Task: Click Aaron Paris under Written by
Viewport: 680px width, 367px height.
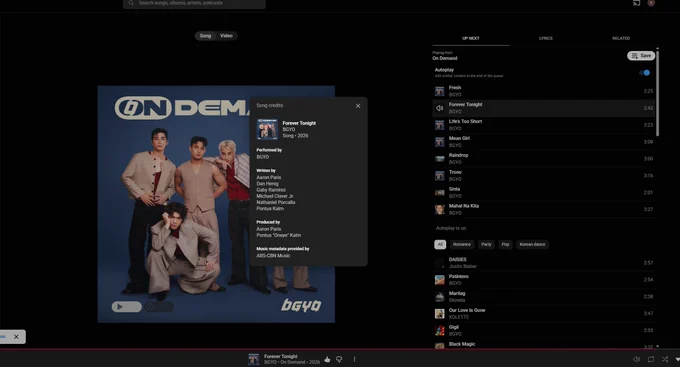Action: [268, 177]
